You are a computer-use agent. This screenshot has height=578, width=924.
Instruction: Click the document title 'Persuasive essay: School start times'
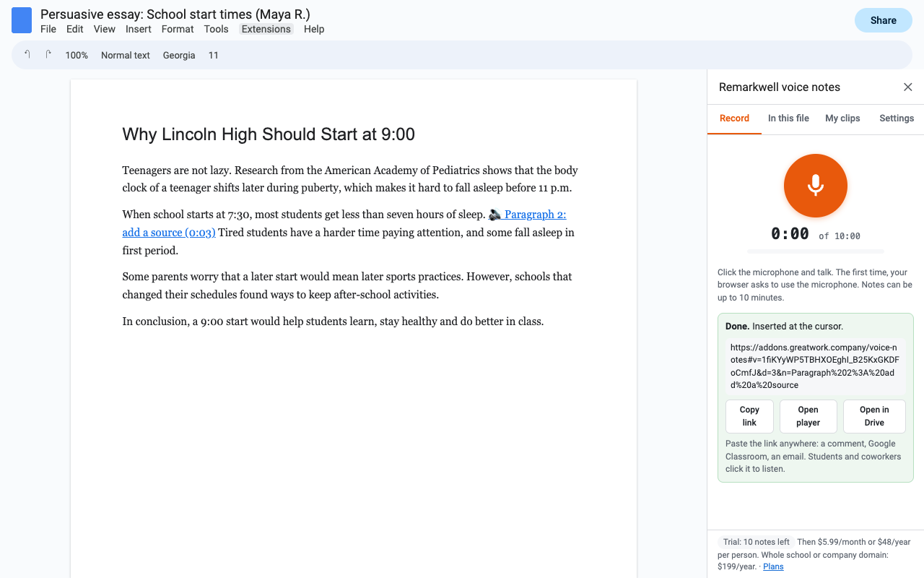tap(175, 14)
